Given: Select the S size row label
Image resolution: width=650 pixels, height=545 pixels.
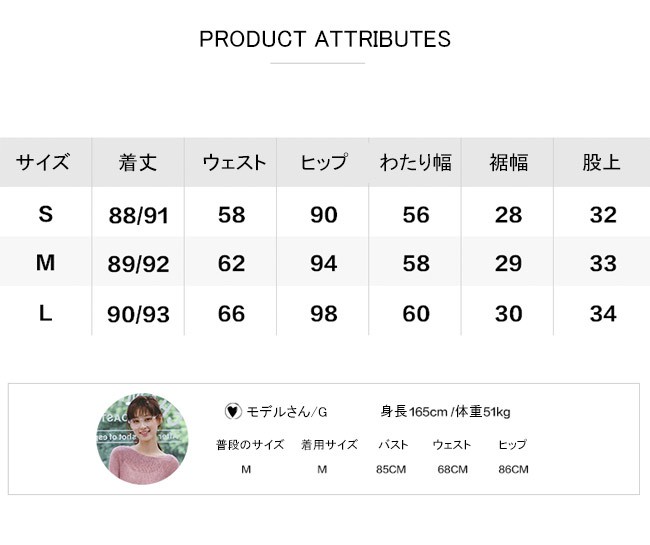Looking at the screenshot, I should point(45,214).
